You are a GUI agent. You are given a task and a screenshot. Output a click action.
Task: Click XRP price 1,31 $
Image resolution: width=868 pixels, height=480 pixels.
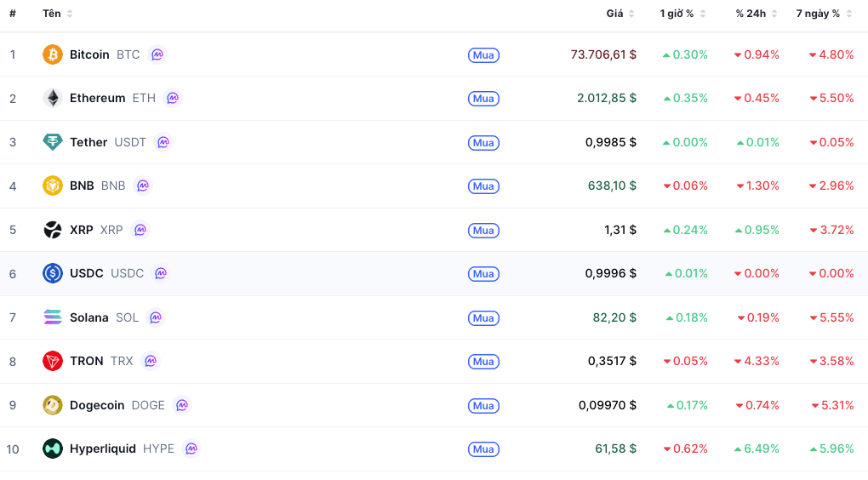[620, 229]
